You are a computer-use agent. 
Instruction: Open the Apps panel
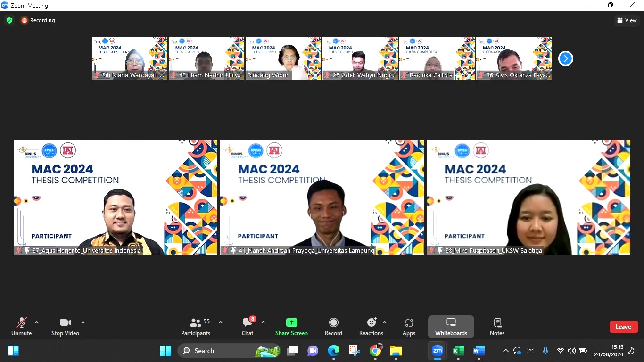pos(409,327)
